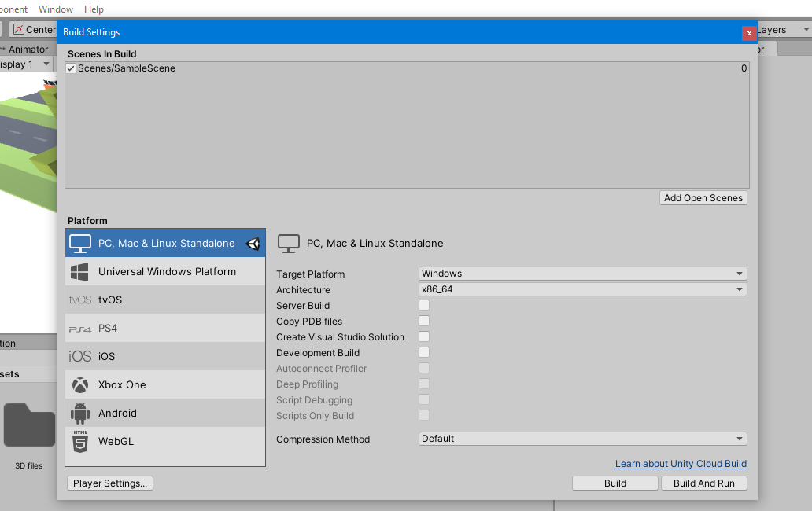Select tvOS platform row

point(165,300)
